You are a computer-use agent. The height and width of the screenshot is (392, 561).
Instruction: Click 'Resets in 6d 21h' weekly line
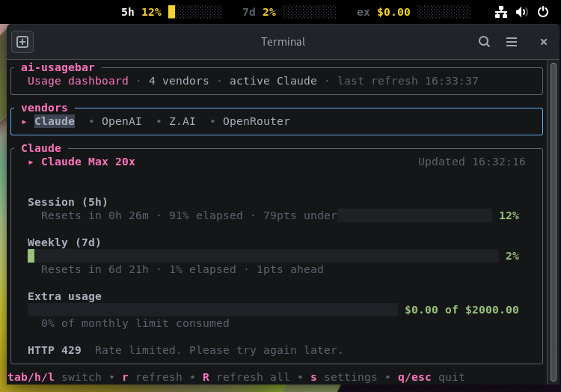click(x=95, y=269)
